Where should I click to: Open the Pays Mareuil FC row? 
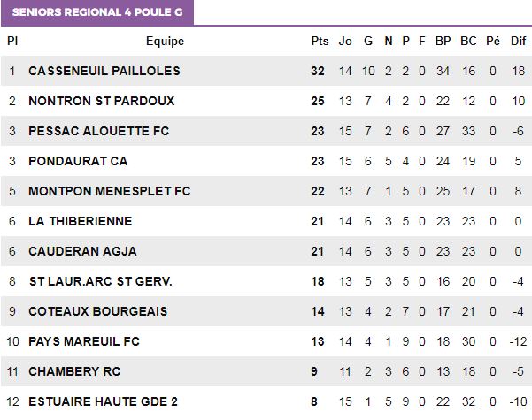click(x=266, y=341)
